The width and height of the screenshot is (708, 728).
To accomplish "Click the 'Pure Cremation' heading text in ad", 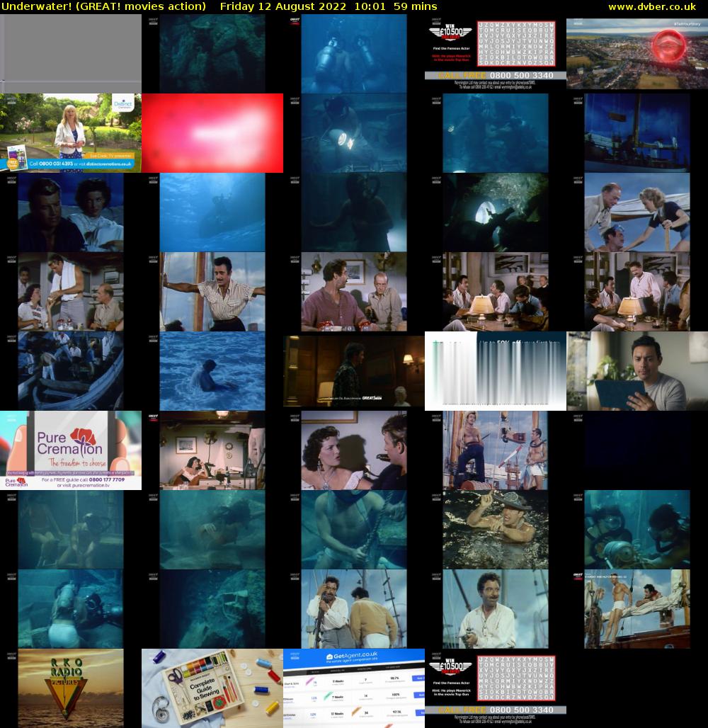I will pyautogui.click(x=69, y=443).
